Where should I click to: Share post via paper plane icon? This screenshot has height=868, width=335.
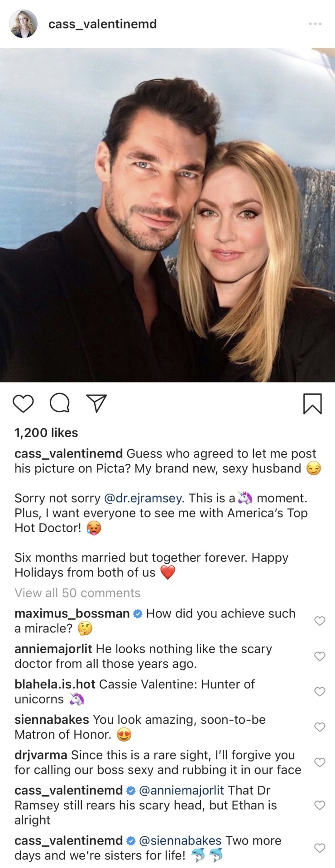pyautogui.click(x=96, y=403)
